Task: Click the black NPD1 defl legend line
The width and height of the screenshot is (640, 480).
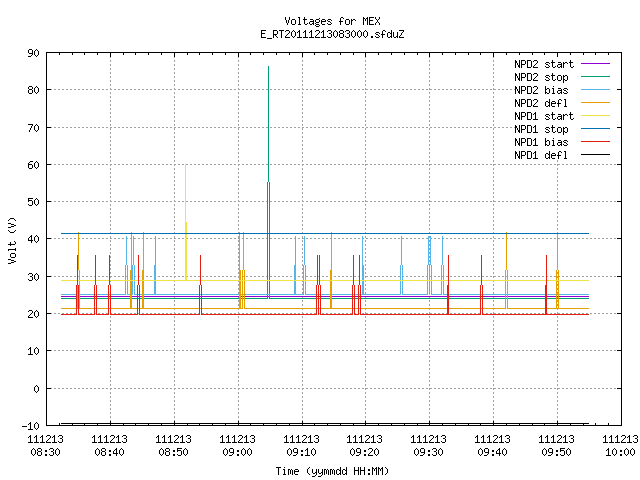Action: pos(595,155)
